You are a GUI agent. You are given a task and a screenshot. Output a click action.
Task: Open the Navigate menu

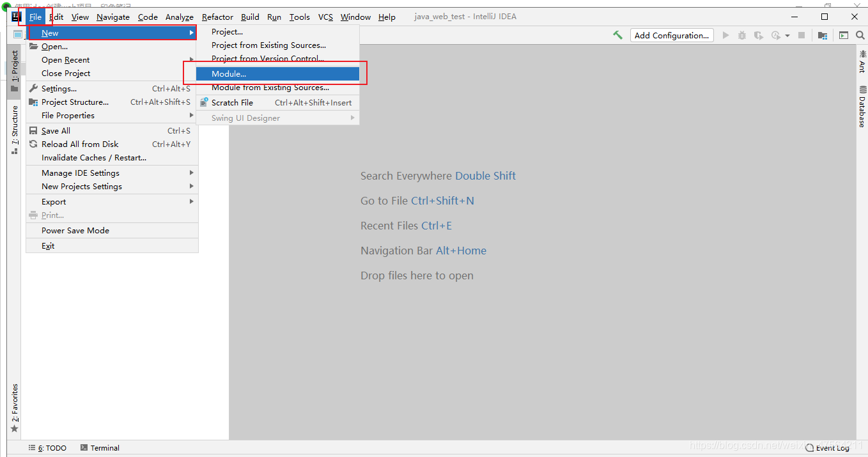pyautogui.click(x=113, y=17)
